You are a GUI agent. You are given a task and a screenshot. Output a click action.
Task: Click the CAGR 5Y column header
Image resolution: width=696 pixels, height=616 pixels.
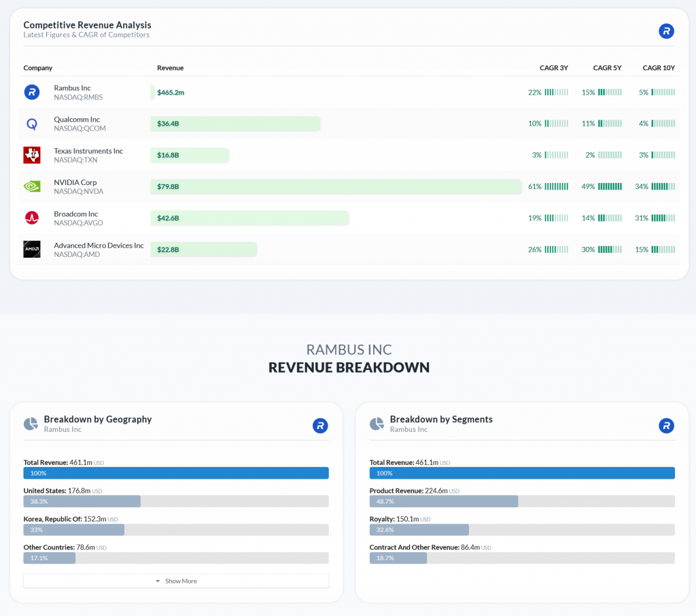[607, 68]
